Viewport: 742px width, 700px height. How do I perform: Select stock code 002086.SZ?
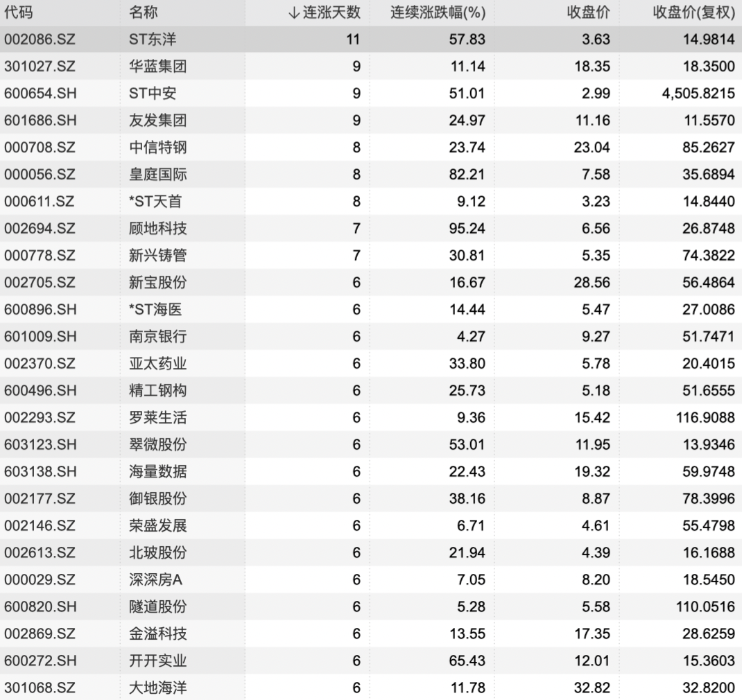point(40,39)
